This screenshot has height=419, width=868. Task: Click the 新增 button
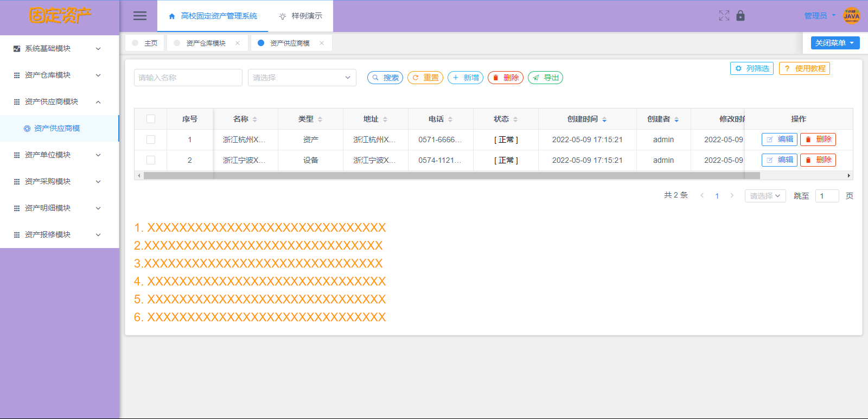point(465,78)
